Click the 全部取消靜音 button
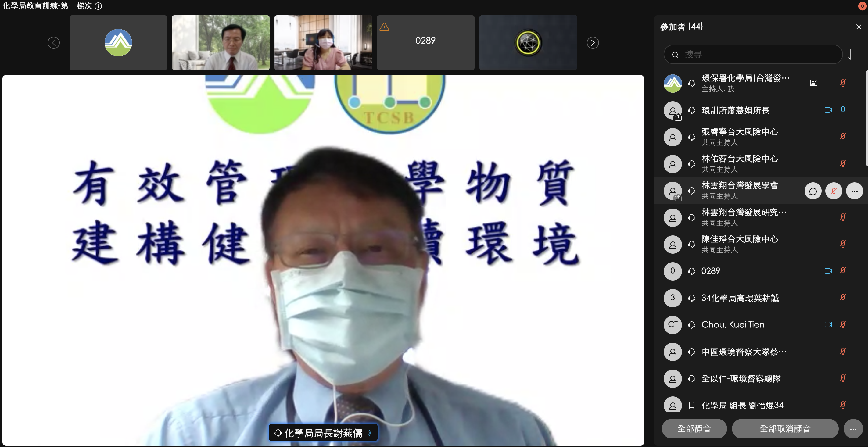The width and height of the screenshot is (868, 447). [x=785, y=429]
